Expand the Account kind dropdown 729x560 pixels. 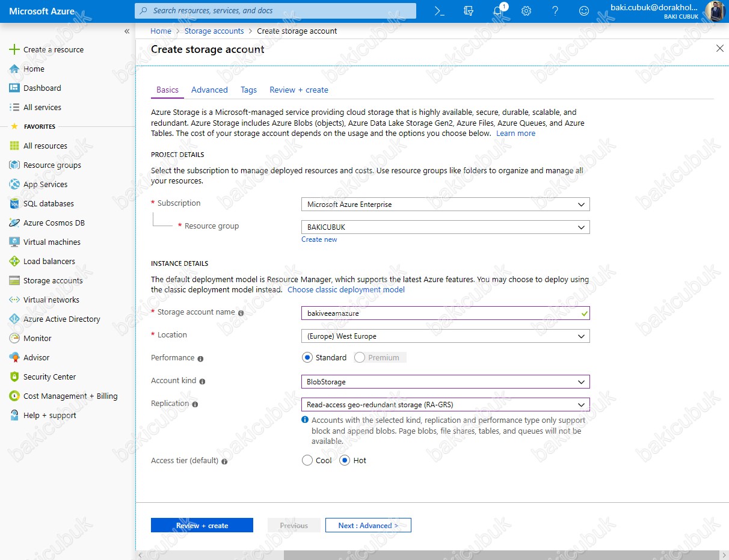(445, 382)
